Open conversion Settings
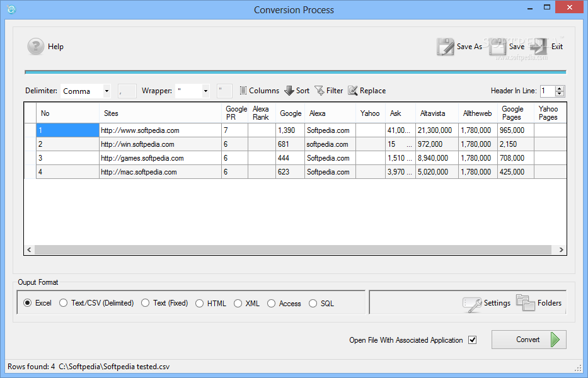 pyautogui.click(x=487, y=303)
